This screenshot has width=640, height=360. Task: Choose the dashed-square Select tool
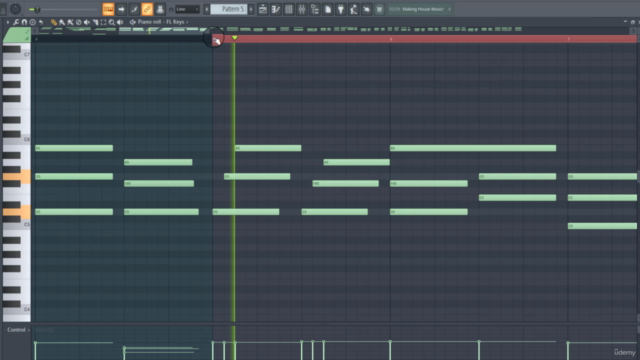coord(103,22)
